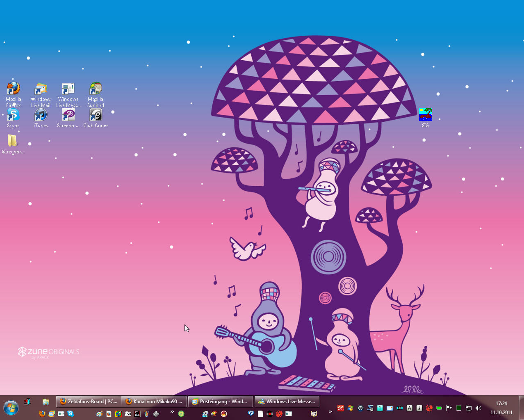
Task: Switch to the Zeldafans-Board Firefox taskbar window
Action: (88, 402)
